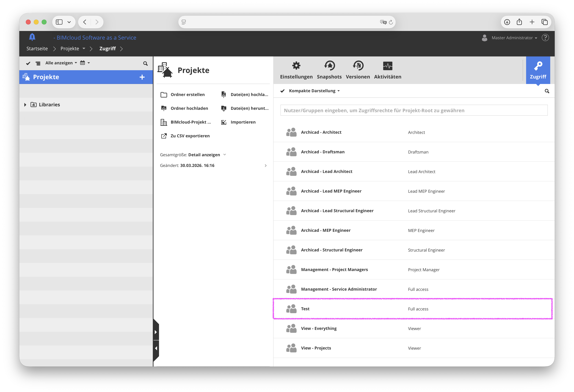Toggle the list view icon in left sidebar
The image size is (574, 392).
pyautogui.click(x=38, y=63)
